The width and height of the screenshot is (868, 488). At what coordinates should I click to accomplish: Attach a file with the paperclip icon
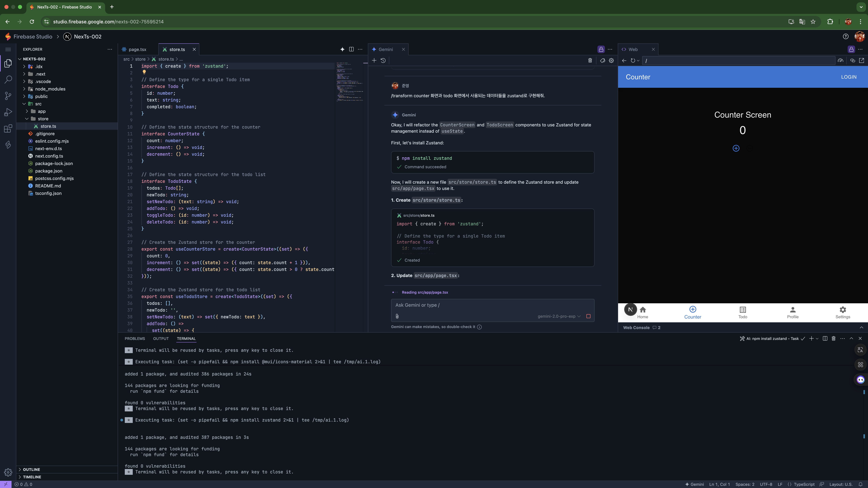click(x=397, y=316)
